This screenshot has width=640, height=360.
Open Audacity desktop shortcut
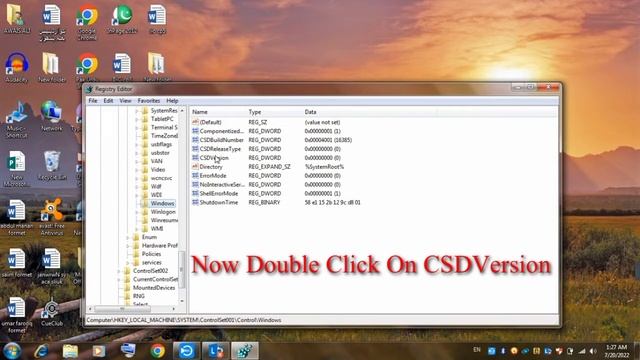click(16, 68)
